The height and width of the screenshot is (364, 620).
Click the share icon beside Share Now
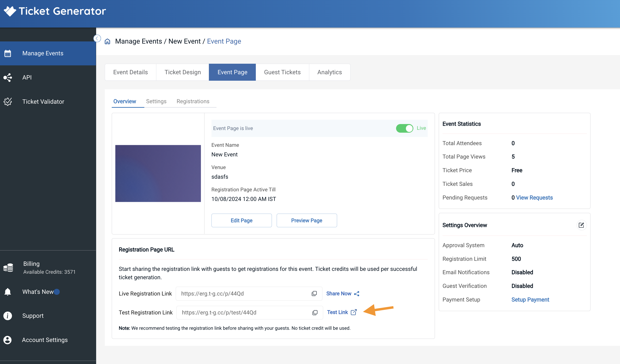pyautogui.click(x=357, y=294)
